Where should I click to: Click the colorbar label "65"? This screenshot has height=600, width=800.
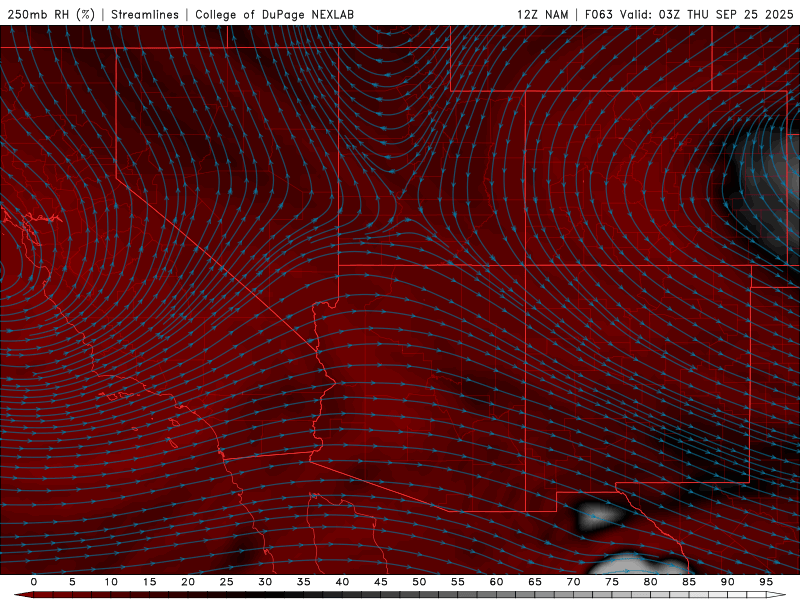tap(534, 582)
